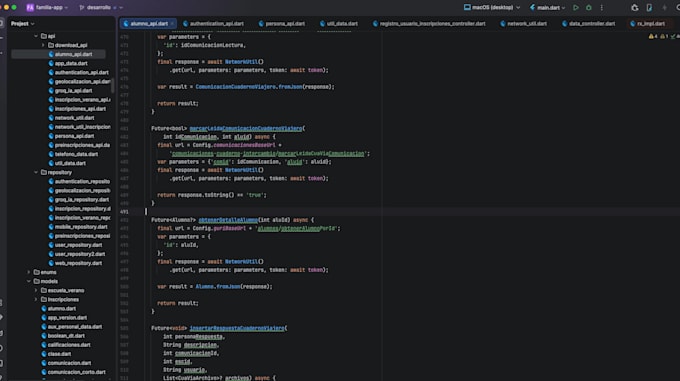
Task: Open app_version.dart in the project tree
Action: [x=67, y=318]
